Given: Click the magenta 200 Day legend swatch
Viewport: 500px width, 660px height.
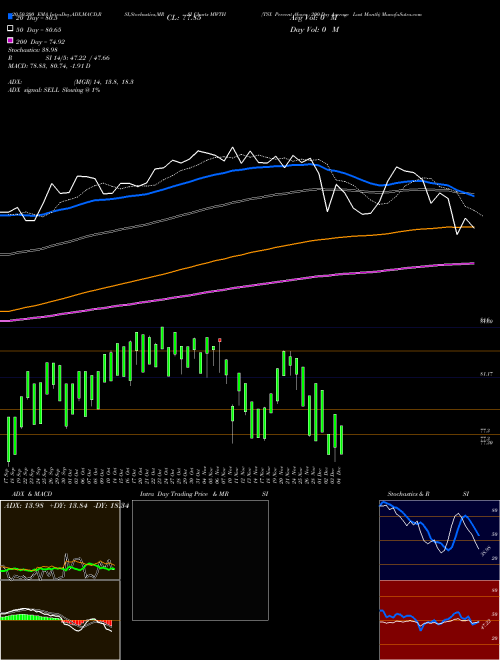Looking at the screenshot, I should tap(11, 41).
